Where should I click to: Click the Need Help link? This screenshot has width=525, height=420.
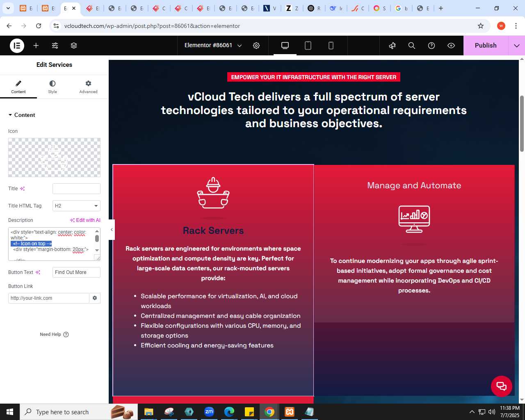click(54, 334)
